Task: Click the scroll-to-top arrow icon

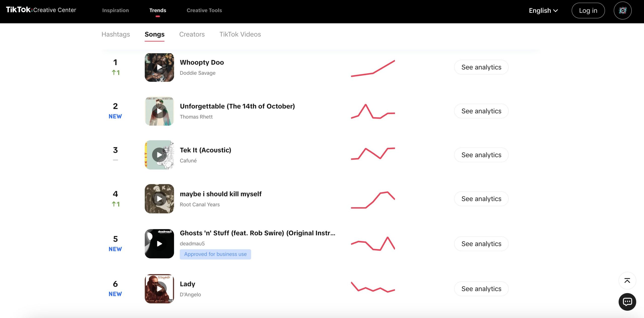Action: [627, 281]
